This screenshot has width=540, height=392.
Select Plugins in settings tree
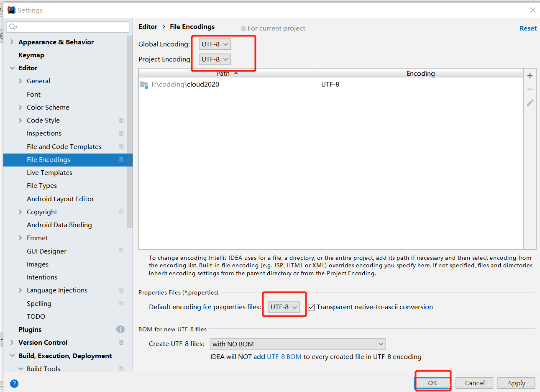click(30, 330)
